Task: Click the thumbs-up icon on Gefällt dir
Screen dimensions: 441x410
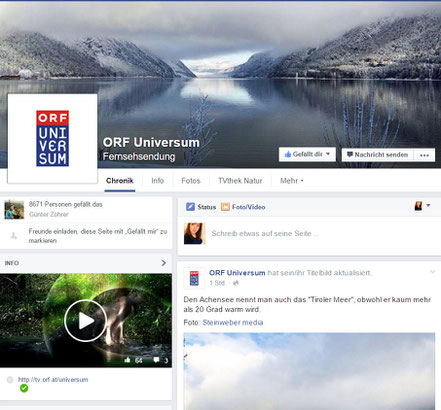Action: pyautogui.click(x=288, y=154)
